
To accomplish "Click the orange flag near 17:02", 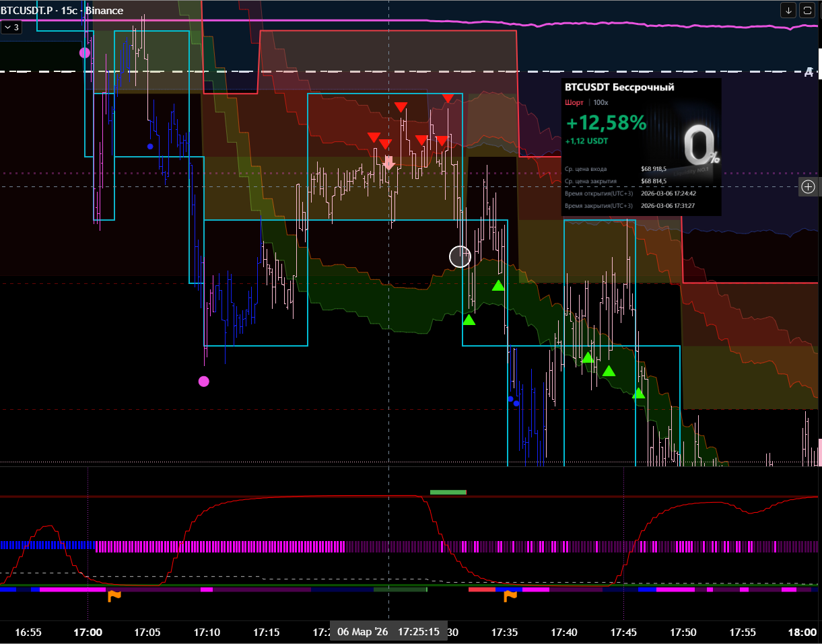I will 114,596.
